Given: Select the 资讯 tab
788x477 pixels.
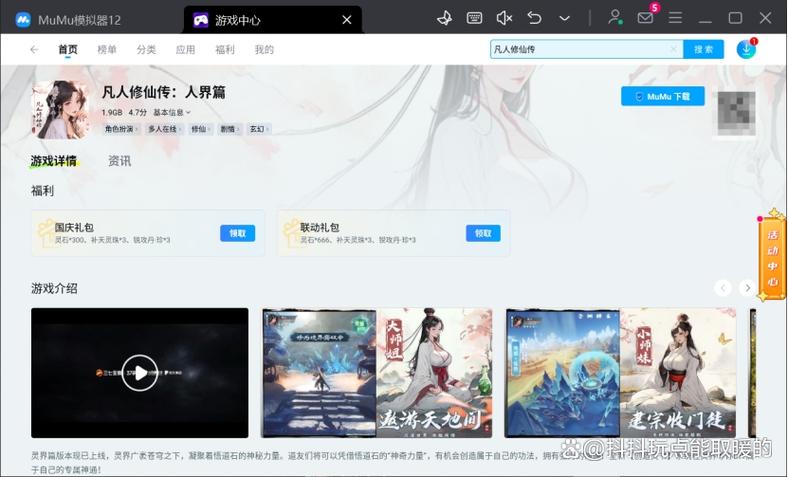Looking at the screenshot, I should (120, 161).
